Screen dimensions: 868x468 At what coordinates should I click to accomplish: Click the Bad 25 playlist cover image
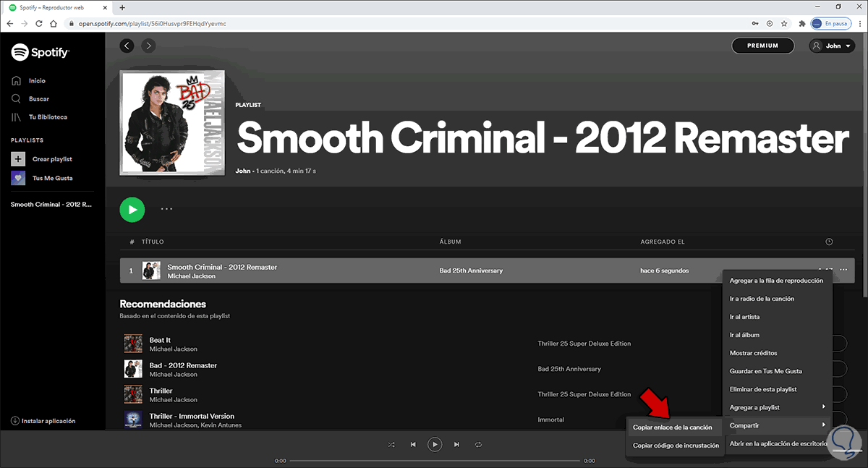[x=172, y=123]
